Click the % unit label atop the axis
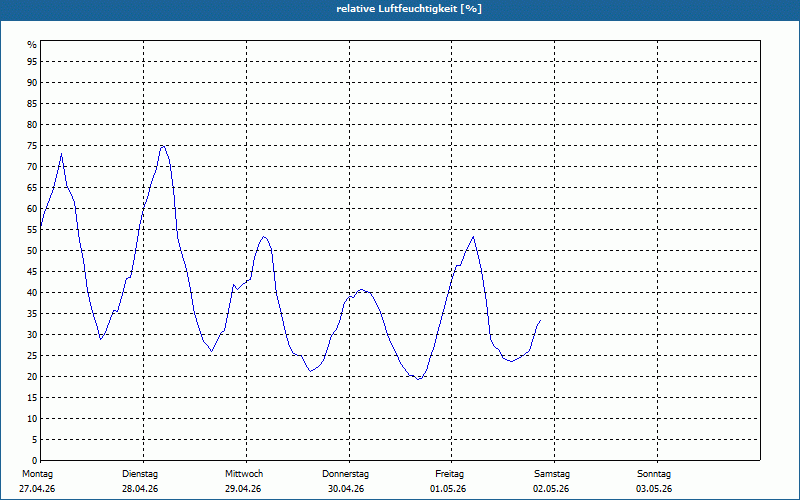 point(32,45)
